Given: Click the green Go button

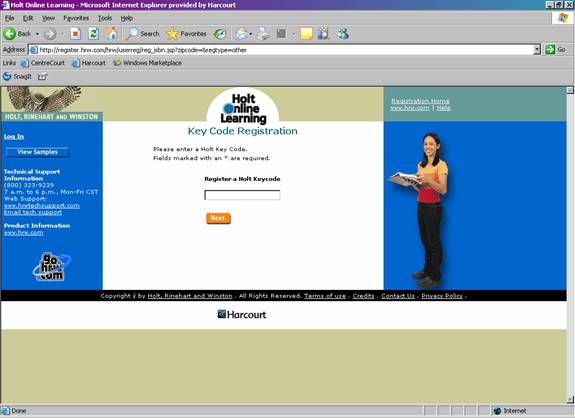Looking at the screenshot, I should pyautogui.click(x=555, y=50).
